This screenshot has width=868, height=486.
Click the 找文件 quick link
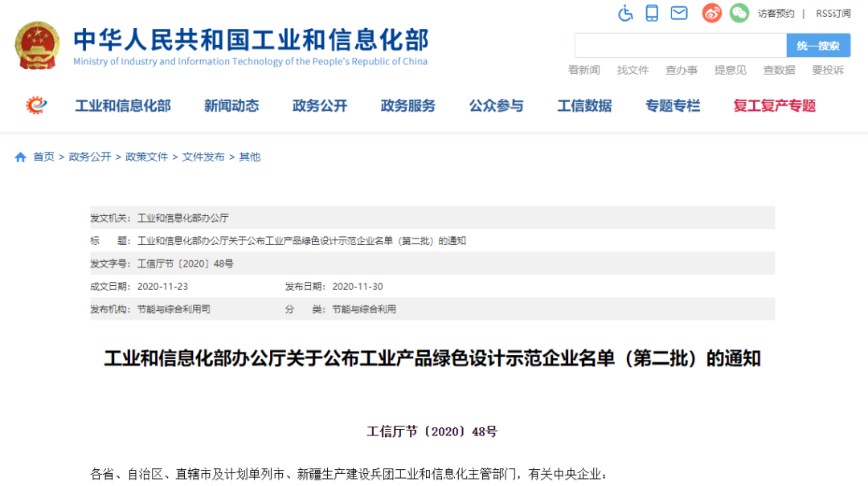(633, 70)
